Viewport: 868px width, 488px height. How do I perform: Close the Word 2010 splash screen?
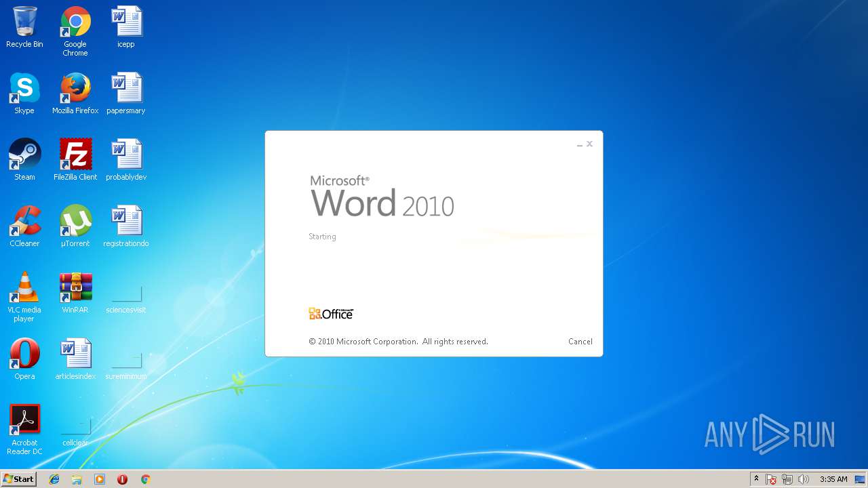tap(590, 144)
